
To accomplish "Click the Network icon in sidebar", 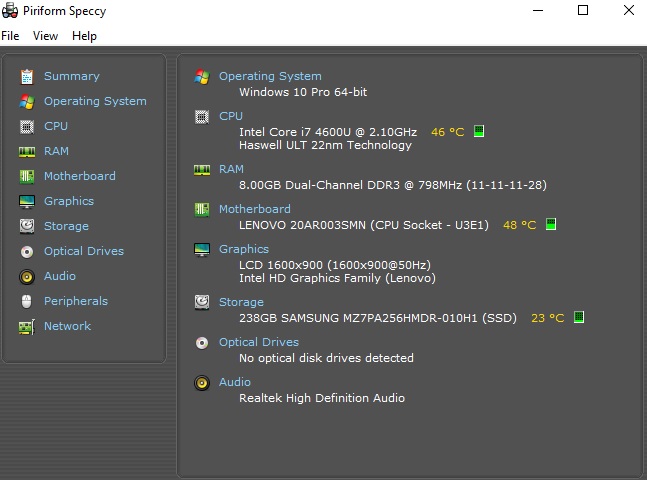I will pyautogui.click(x=27, y=326).
